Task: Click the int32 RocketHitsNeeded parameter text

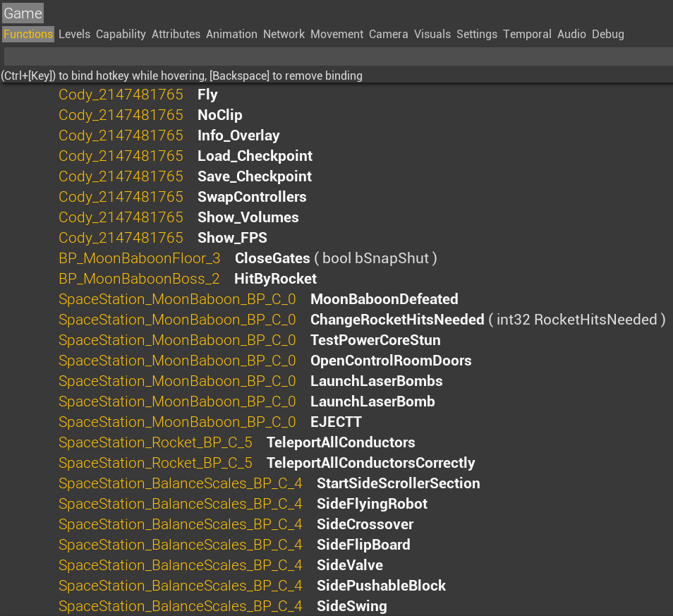Action: 577,320
